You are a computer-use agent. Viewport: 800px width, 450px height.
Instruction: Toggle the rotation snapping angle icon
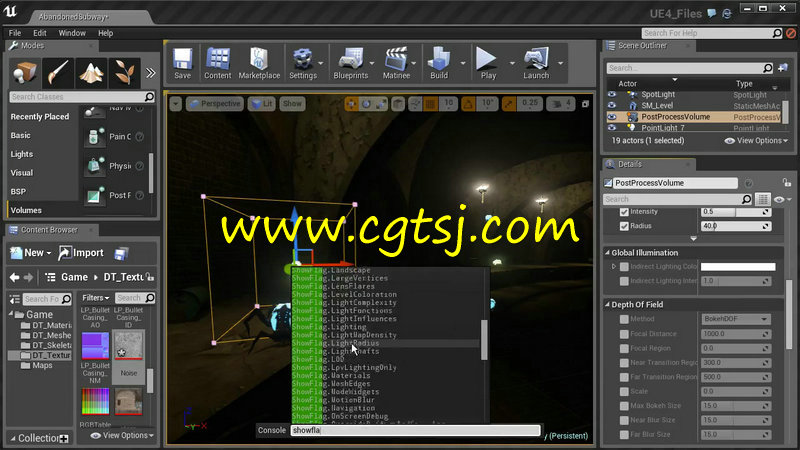(468, 104)
